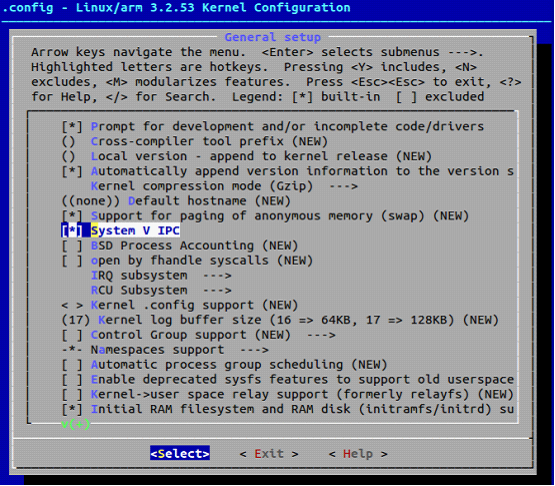
Task: Toggle System V IPC checkbox
Action: pyautogui.click(x=72, y=230)
